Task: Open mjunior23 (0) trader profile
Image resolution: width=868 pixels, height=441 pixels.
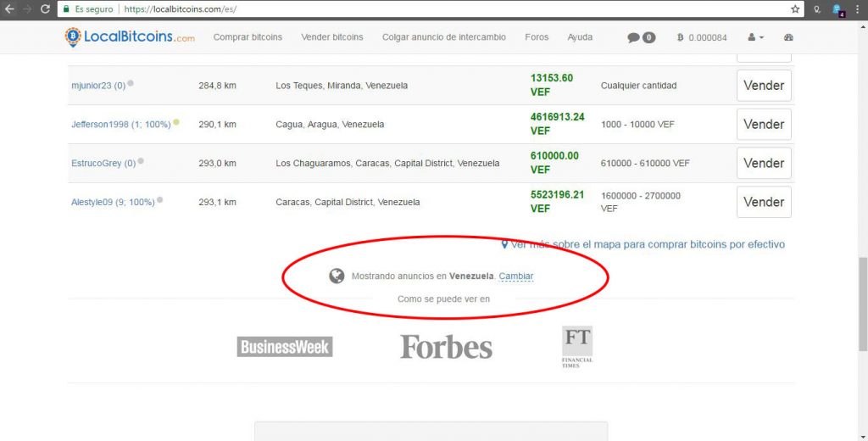Action: pyautogui.click(x=98, y=86)
